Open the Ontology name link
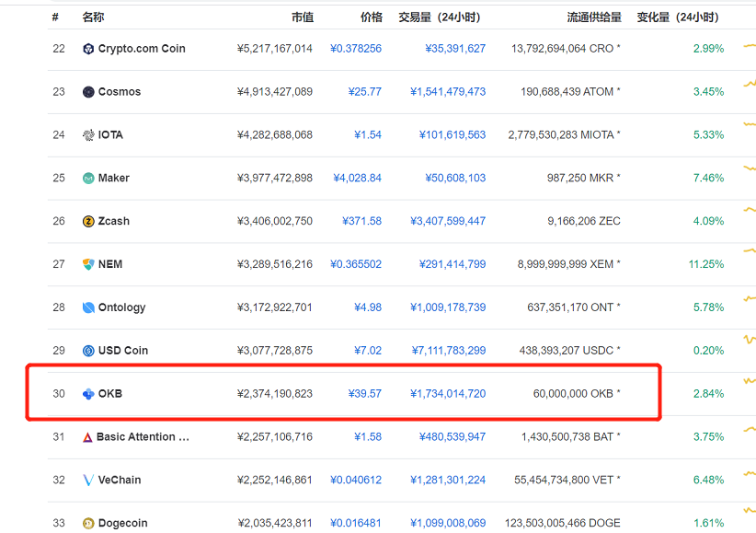This screenshot has width=756, height=533. pos(122,307)
